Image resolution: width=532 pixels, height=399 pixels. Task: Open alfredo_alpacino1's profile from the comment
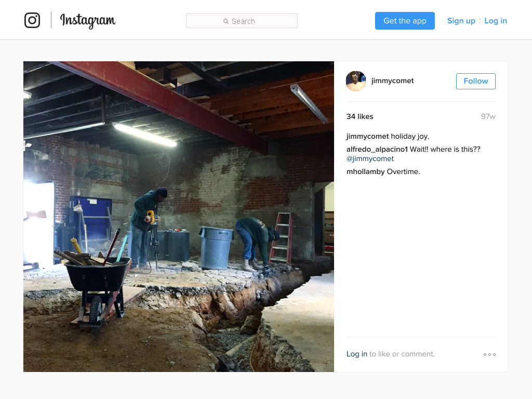coord(377,149)
